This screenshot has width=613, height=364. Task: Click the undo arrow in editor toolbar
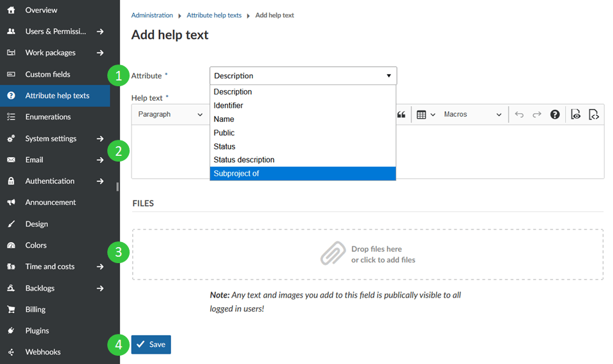click(519, 115)
